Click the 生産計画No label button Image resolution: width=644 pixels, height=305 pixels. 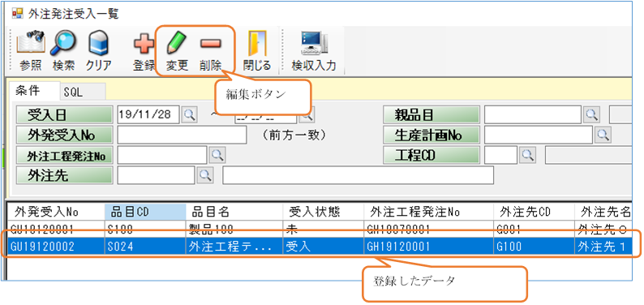pos(431,135)
